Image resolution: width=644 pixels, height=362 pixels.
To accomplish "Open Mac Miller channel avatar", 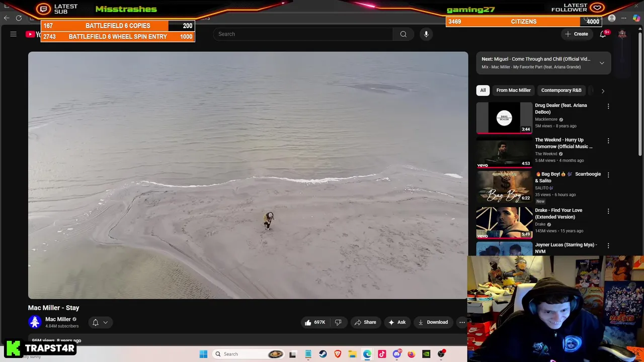I will (x=35, y=322).
